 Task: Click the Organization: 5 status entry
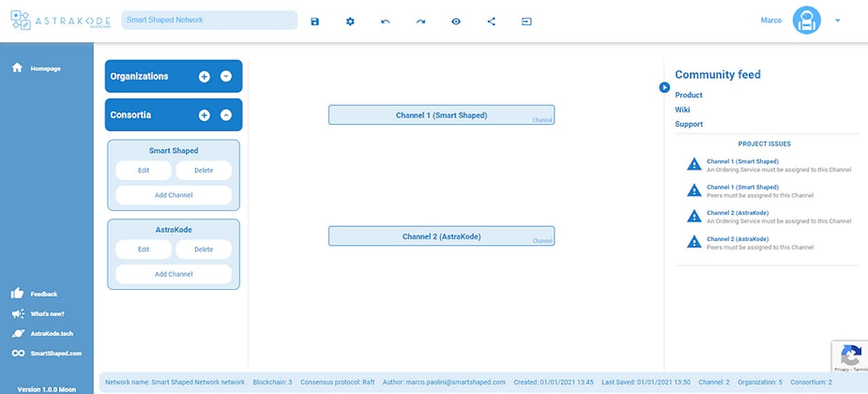point(759,382)
